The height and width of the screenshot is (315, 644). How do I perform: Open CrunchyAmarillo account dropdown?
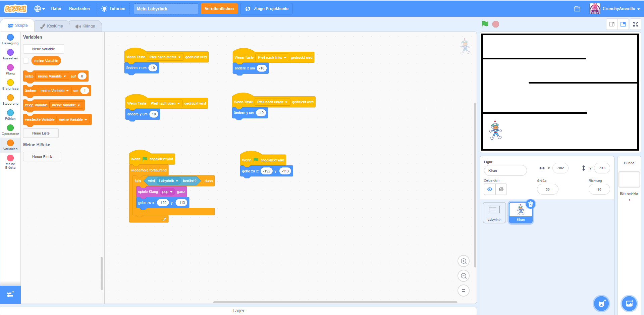point(615,9)
